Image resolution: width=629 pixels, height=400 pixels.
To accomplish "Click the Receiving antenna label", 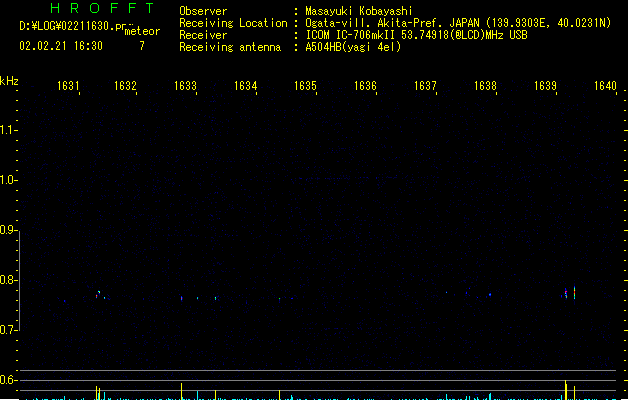I will [230, 47].
